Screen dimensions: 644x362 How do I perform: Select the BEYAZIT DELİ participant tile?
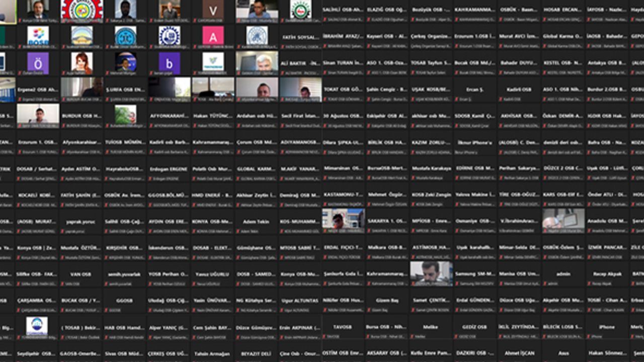tap(257, 352)
